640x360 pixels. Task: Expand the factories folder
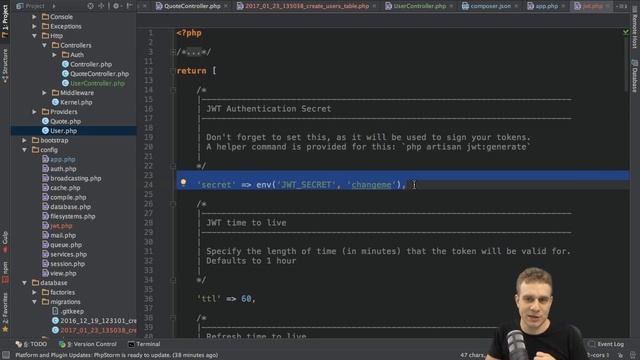pos(34,292)
